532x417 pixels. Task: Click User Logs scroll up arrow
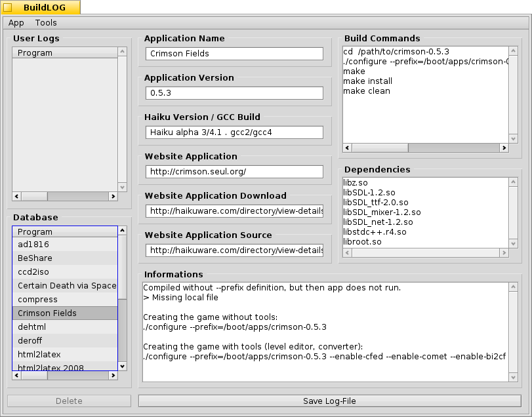123,52
